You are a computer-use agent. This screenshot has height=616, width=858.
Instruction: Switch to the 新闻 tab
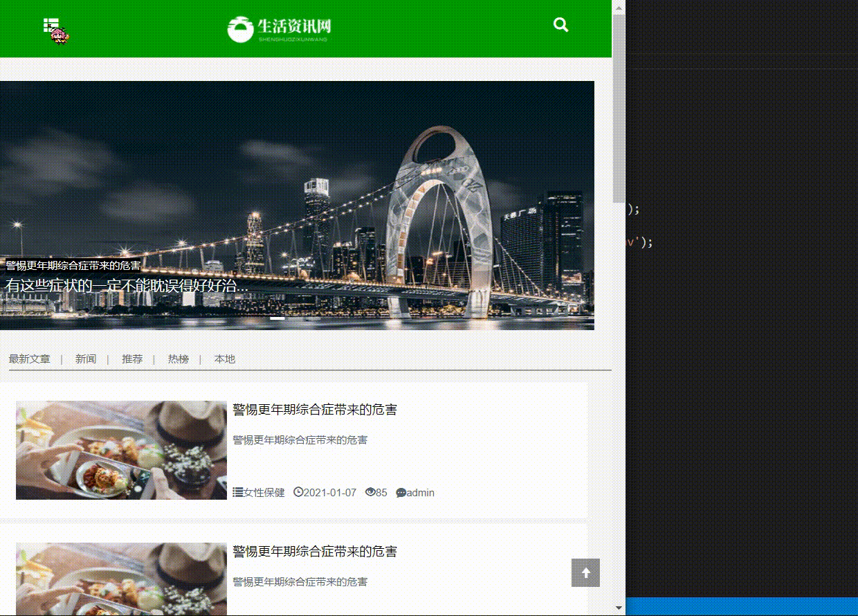point(86,359)
